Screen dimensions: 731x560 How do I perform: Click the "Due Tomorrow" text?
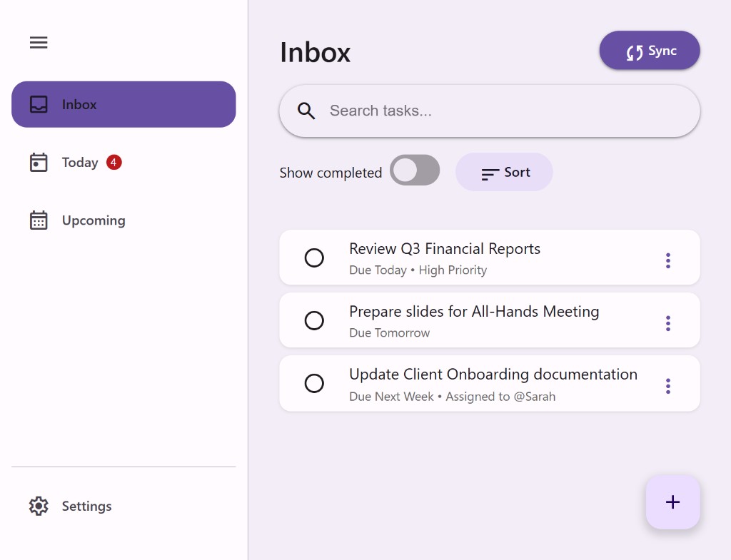tap(390, 333)
